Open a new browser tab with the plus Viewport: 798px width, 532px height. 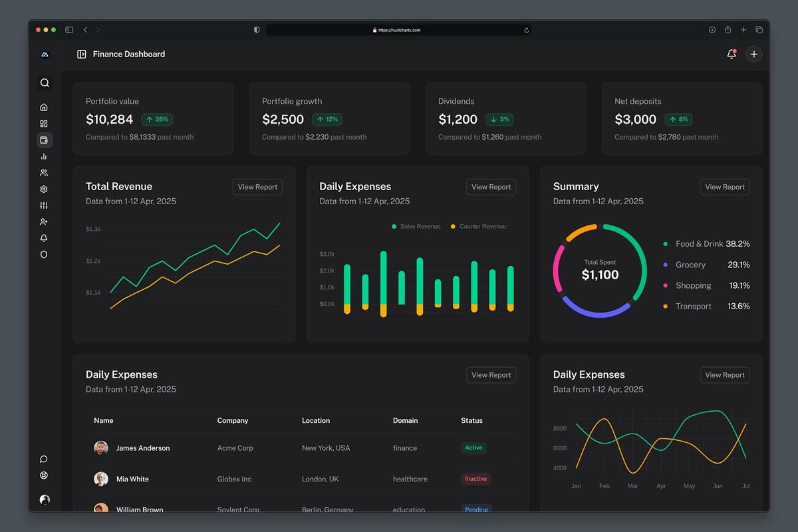743,30
